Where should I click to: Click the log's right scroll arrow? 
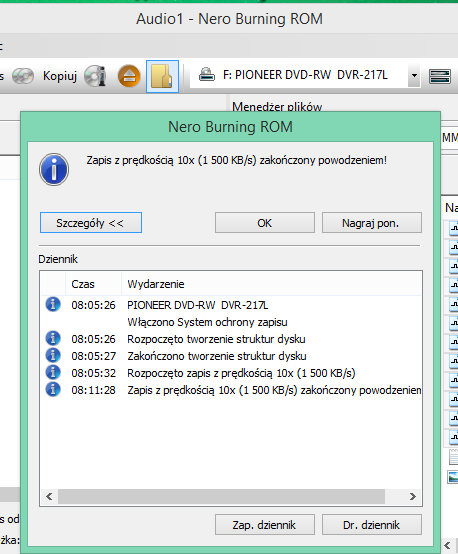[x=412, y=496]
